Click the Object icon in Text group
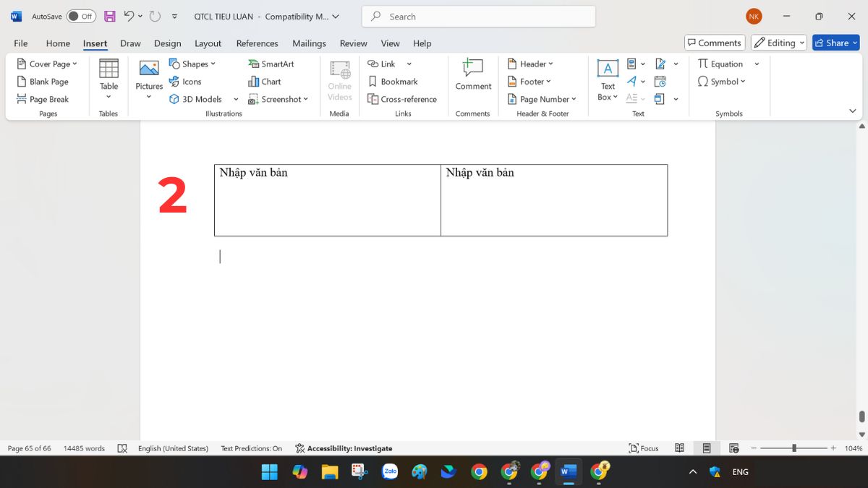This screenshot has height=488, width=868. [x=660, y=99]
